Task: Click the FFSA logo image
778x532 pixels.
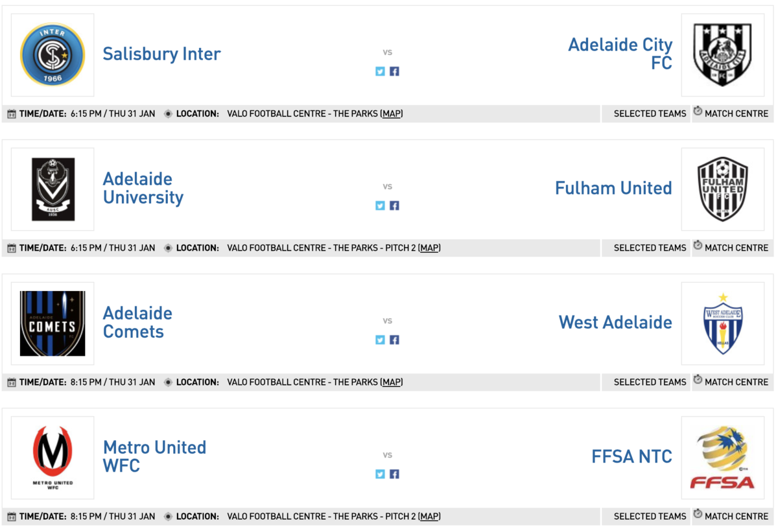Action: pyautogui.click(x=722, y=457)
